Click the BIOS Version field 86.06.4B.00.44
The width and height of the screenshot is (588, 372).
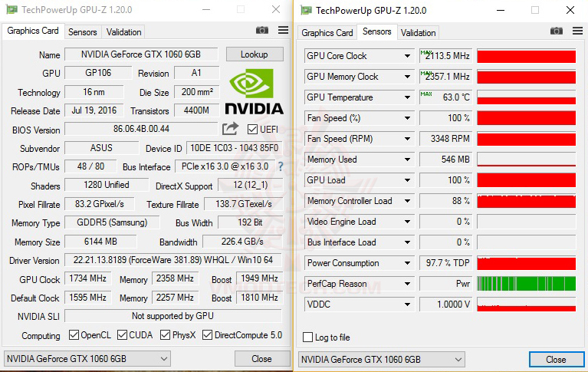tap(141, 129)
